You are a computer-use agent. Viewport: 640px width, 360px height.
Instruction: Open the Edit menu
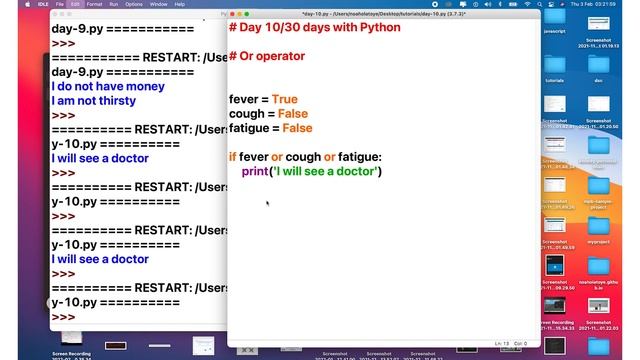pyautogui.click(x=75, y=4)
